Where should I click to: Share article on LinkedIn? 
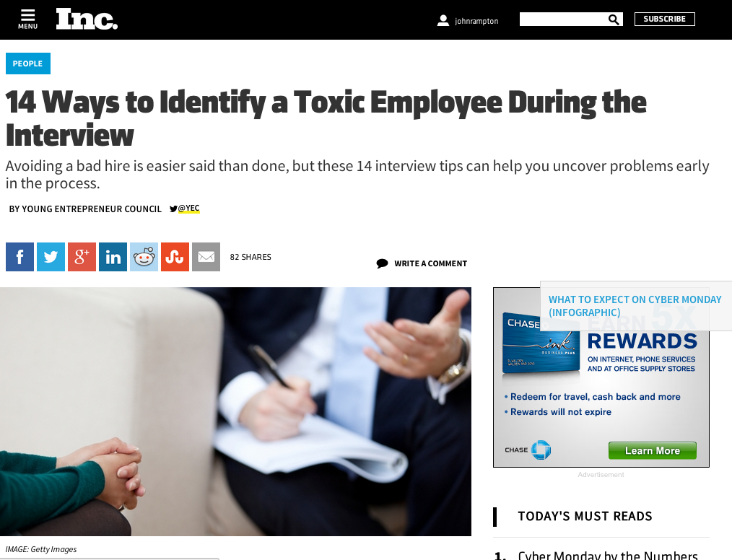[x=113, y=257]
